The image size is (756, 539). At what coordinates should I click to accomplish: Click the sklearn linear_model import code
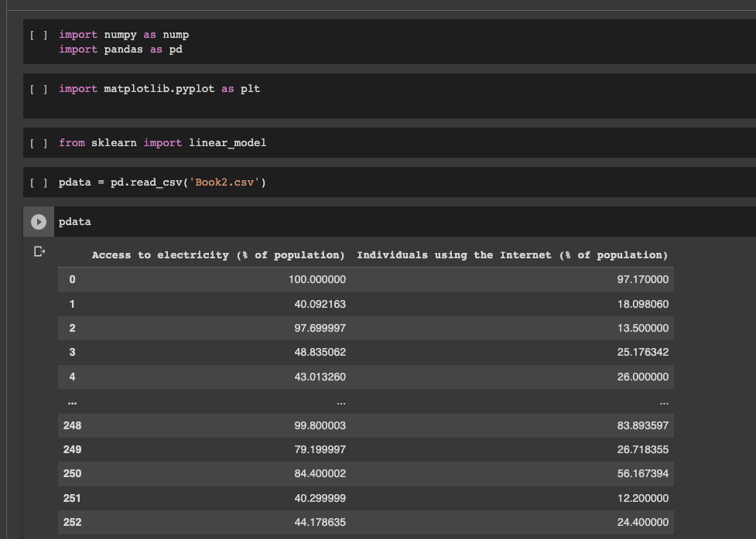[x=162, y=143]
